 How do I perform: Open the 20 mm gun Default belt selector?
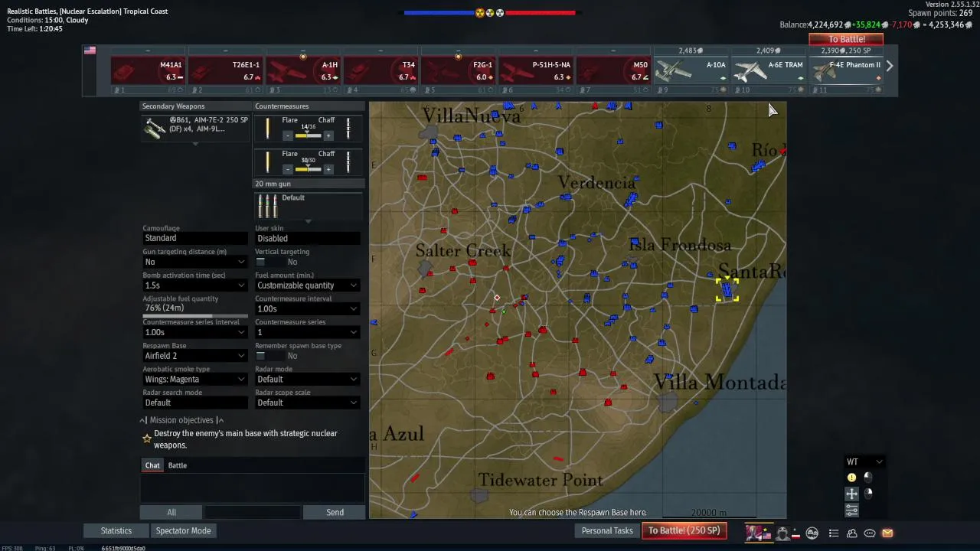(x=309, y=205)
